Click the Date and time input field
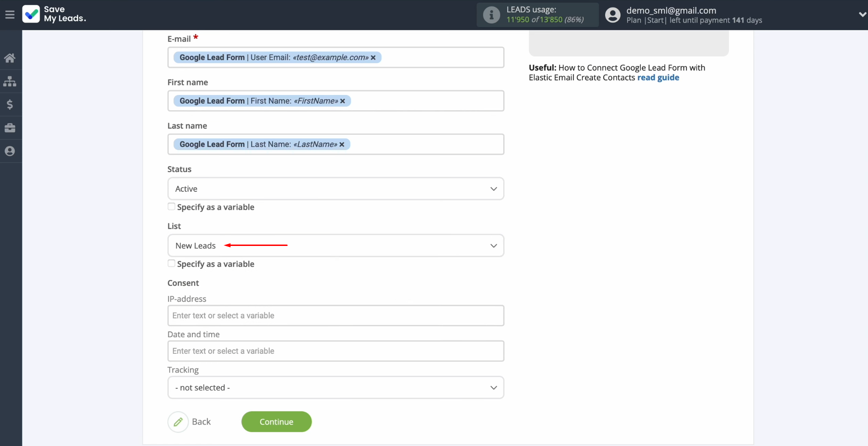This screenshot has width=868, height=446. (336, 351)
